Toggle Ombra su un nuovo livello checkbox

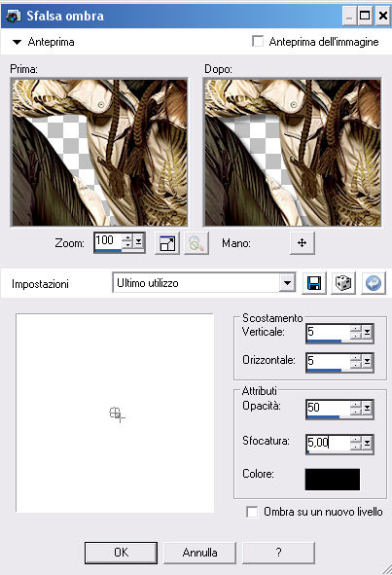point(252,512)
